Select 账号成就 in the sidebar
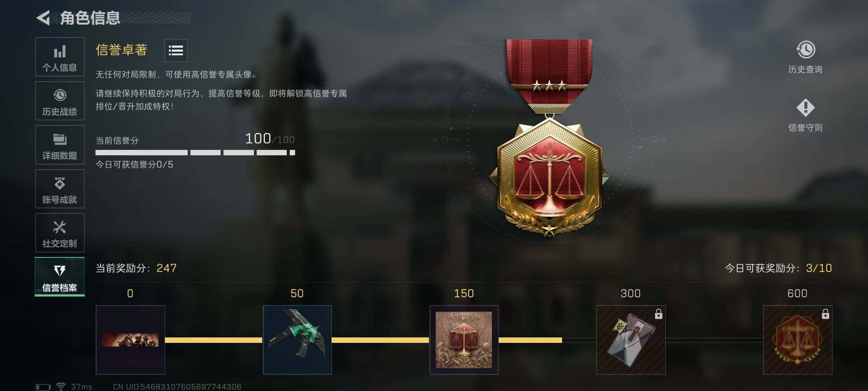Viewport: 868px width, 391px height. click(60, 189)
